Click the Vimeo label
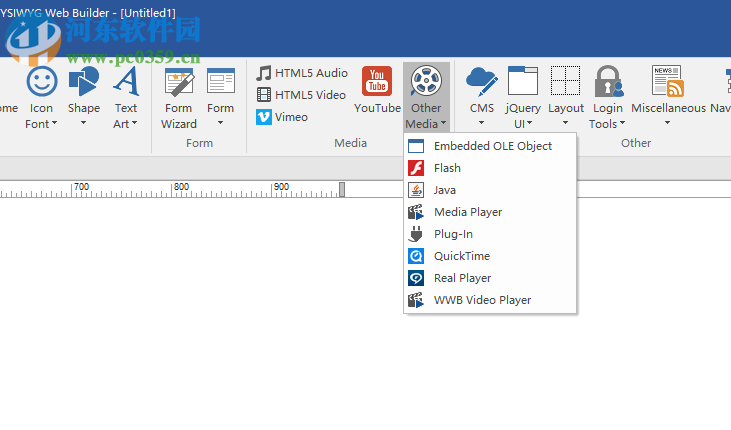Viewport: 731px width, 430px height. (291, 117)
